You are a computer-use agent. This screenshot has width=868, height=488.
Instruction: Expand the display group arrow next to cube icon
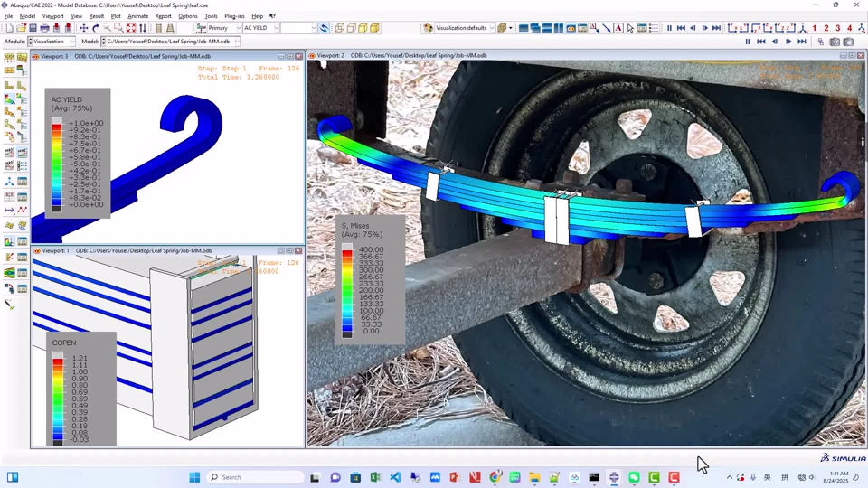[510, 28]
